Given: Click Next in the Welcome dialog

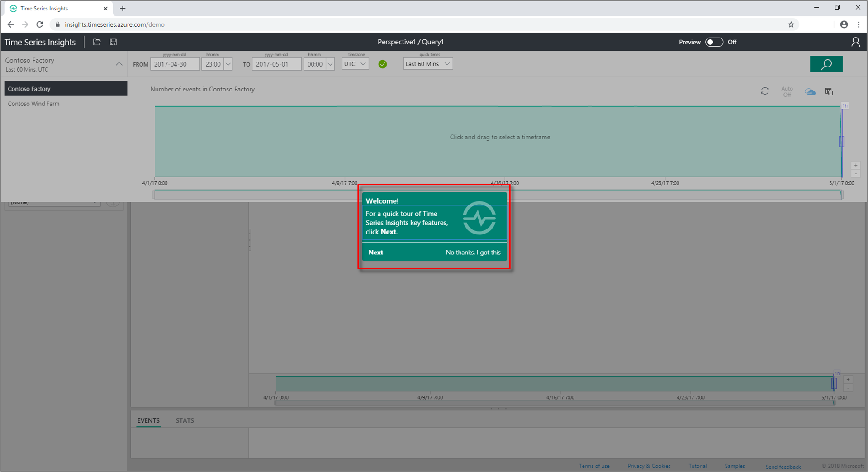Looking at the screenshot, I should [x=376, y=253].
